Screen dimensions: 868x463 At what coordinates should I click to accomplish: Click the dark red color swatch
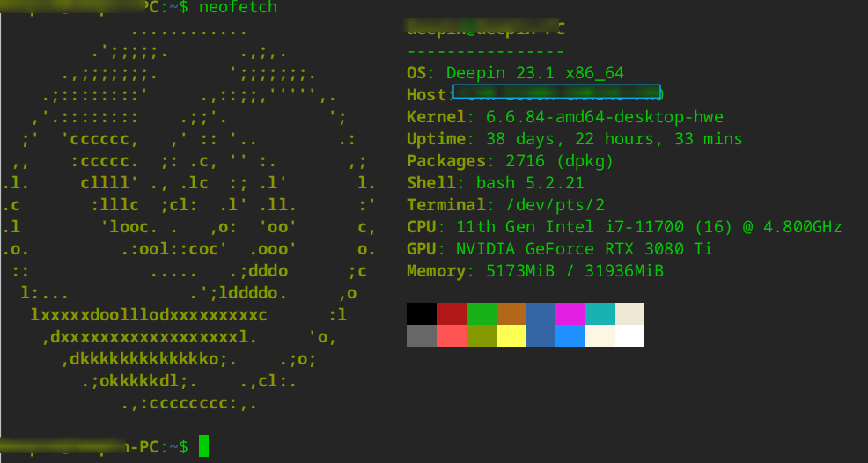pos(452,313)
